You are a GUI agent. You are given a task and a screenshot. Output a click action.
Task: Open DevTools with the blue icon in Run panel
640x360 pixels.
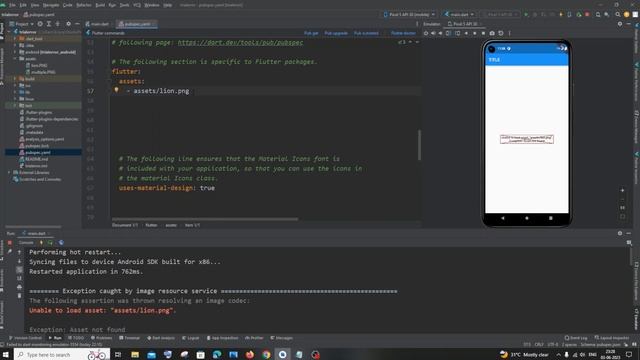tap(61, 242)
